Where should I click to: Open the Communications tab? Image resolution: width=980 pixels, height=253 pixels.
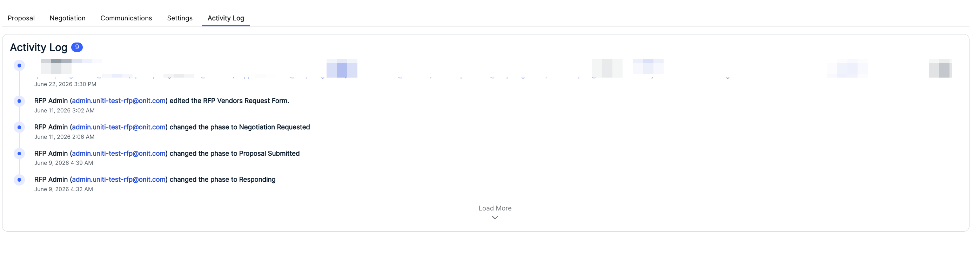[x=126, y=18]
